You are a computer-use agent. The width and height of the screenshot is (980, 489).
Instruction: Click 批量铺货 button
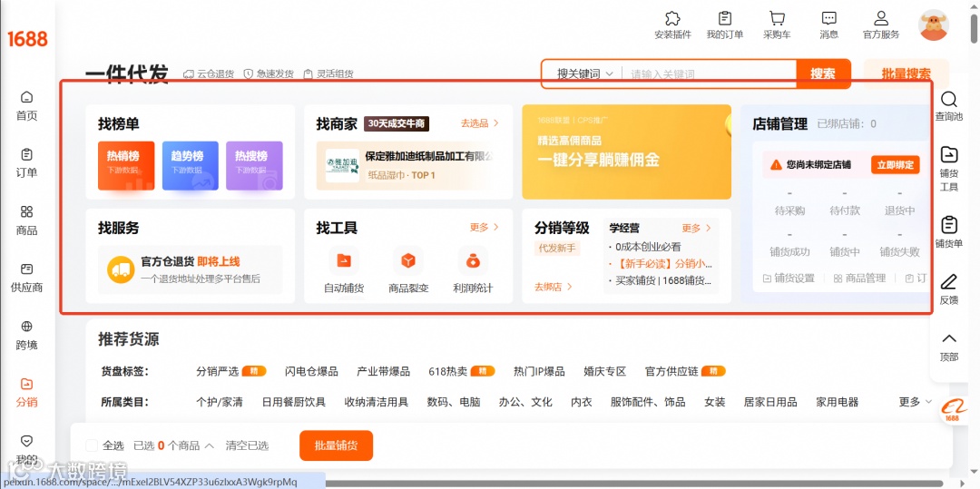point(337,445)
